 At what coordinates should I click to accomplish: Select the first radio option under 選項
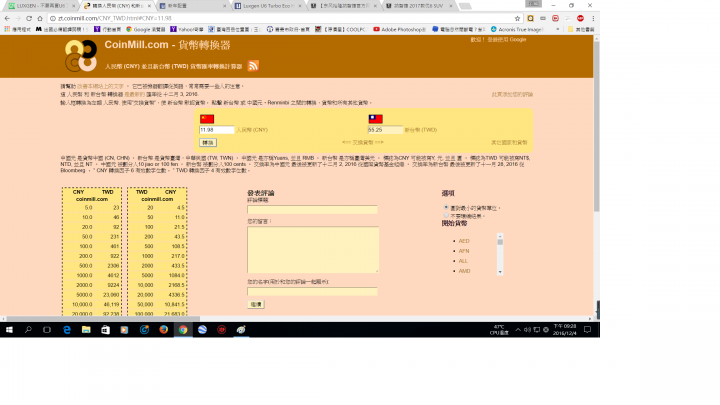point(446,208)
